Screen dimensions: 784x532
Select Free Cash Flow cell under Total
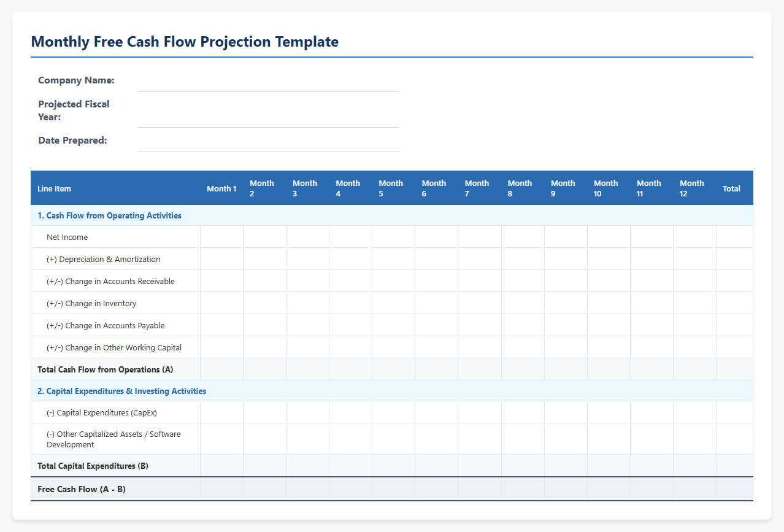pos(734,489)
